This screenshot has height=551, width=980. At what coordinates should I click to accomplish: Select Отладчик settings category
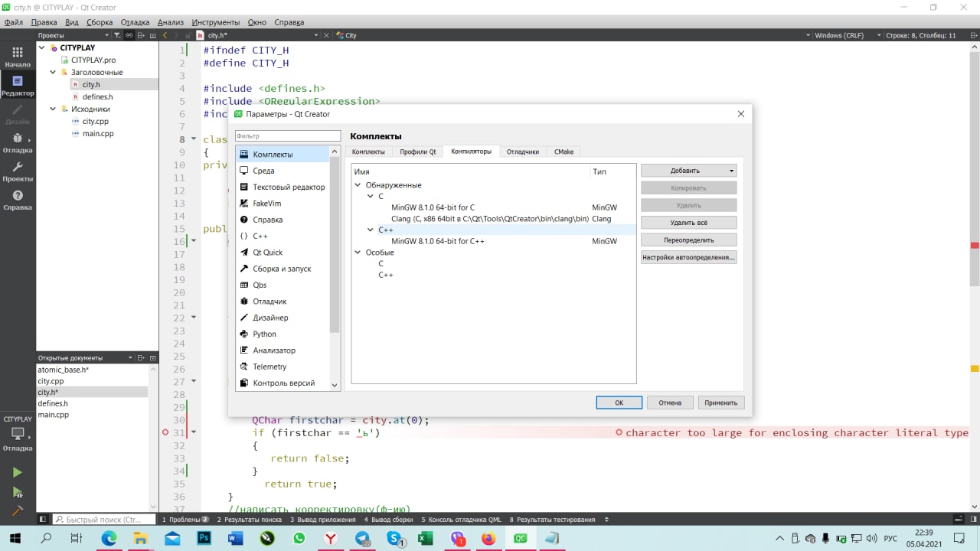click(x=283, y=302)
